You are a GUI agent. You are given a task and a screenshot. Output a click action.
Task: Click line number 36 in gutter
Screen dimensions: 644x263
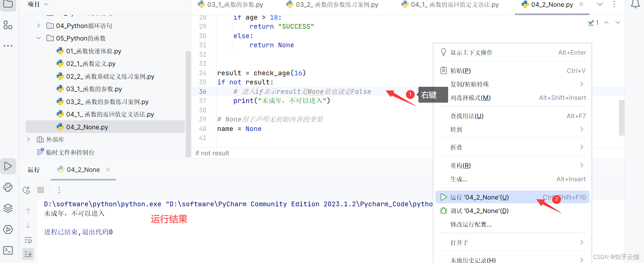click(x=203, y=91)
